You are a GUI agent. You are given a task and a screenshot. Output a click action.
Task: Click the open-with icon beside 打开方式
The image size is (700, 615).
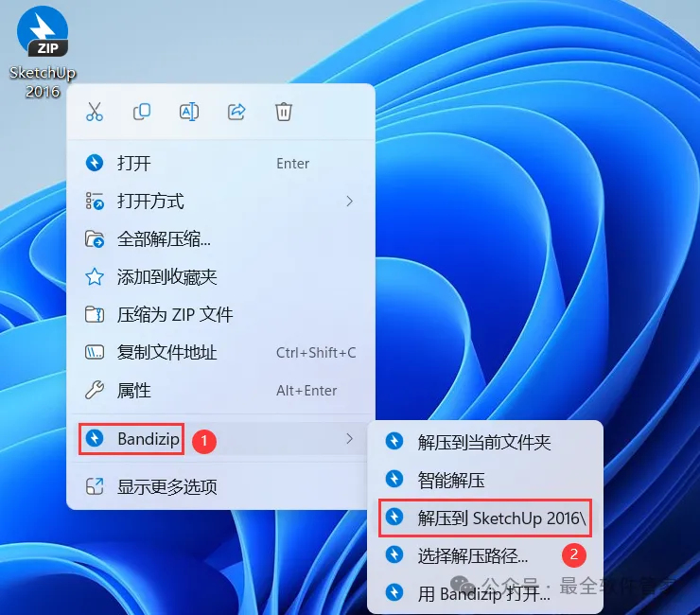click(x=95, y=201)
